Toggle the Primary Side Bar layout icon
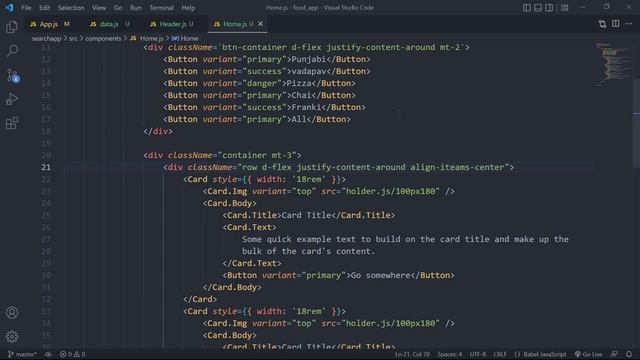The width and height of the screenshot is (640, 360). coord(527,8)
